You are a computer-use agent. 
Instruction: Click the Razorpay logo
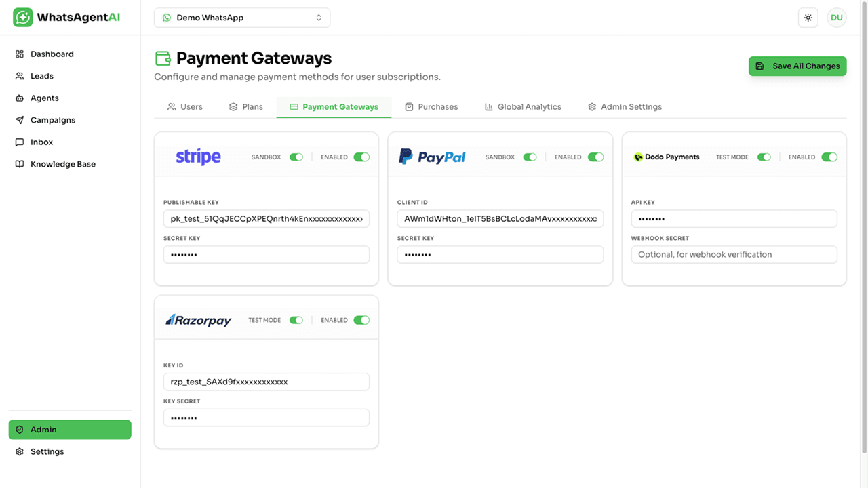(199, 320)
